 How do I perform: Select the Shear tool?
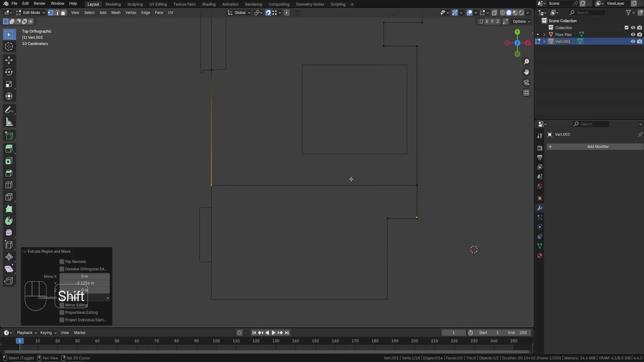tap(9, 269)
